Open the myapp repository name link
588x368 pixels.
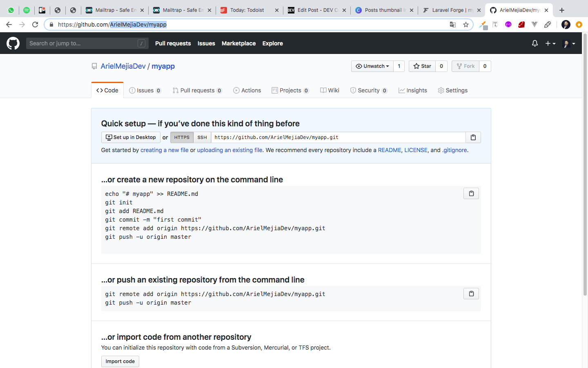coord(163,66)
